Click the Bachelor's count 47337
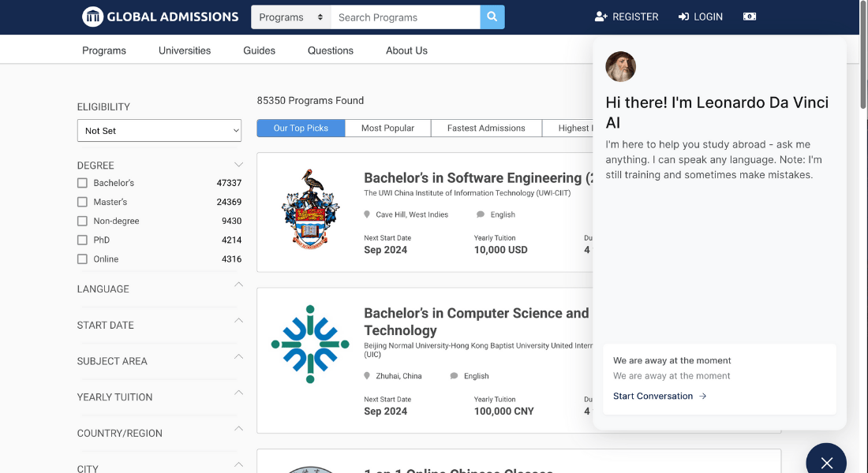 coord(229,183)
